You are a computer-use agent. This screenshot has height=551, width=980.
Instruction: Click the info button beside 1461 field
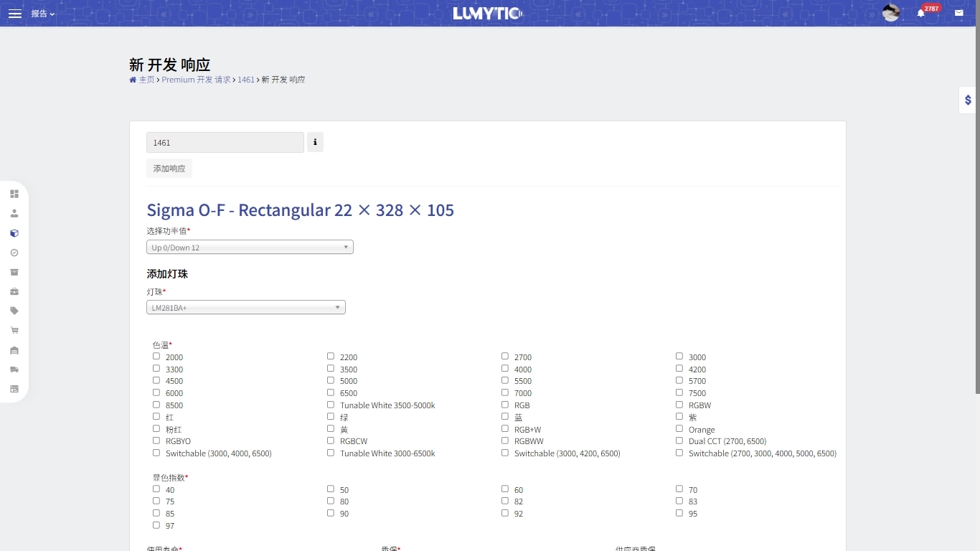pos(315,142)
